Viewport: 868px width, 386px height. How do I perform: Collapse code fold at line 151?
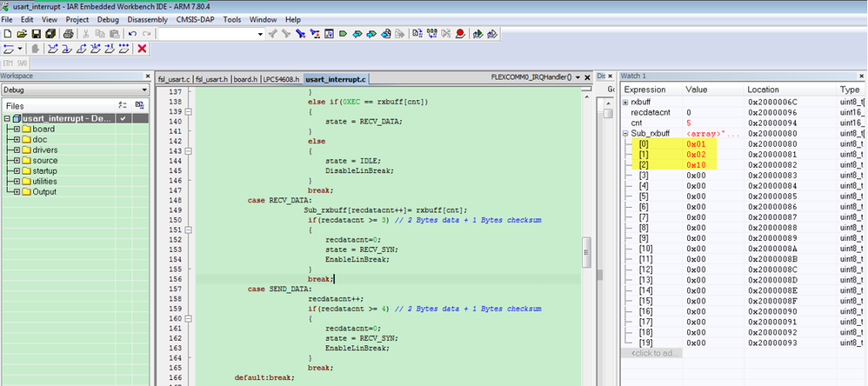(188, 230)
